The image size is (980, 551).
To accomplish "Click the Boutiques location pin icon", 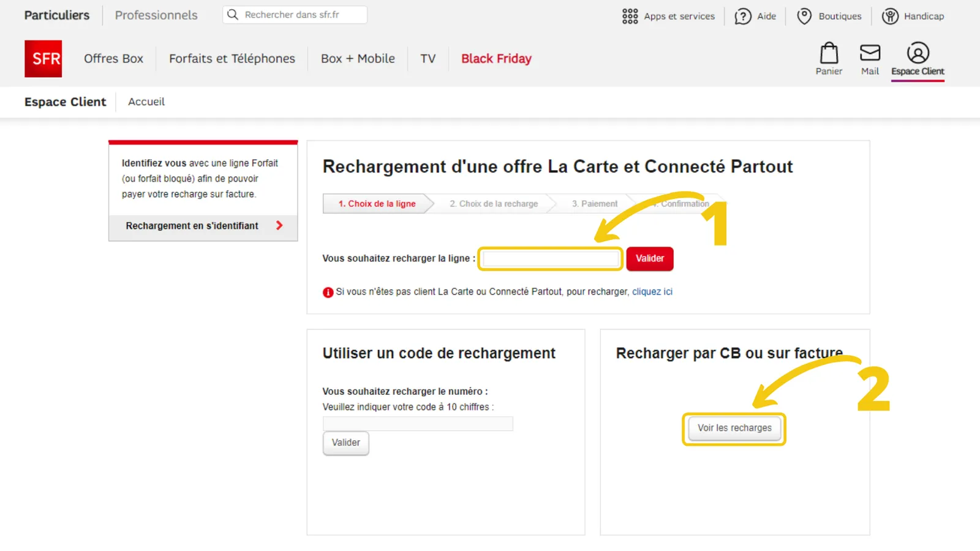I will [x=804, y=16].
